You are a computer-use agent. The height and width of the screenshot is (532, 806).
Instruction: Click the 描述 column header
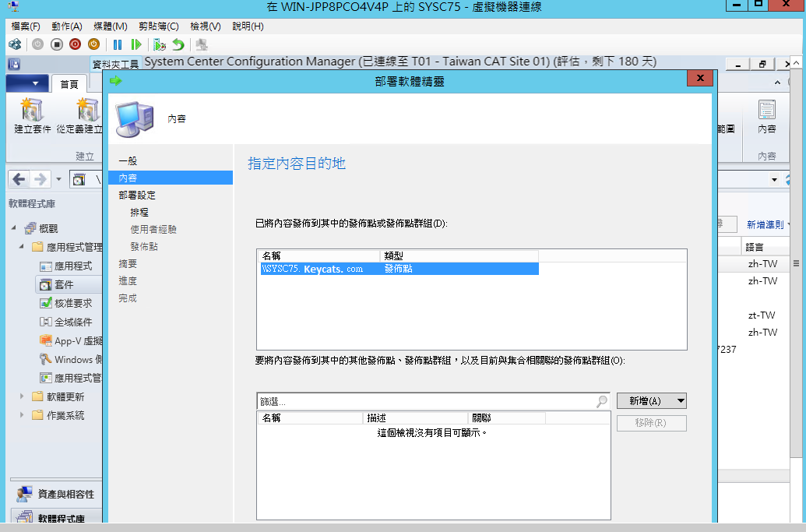(x=415, y=418)
